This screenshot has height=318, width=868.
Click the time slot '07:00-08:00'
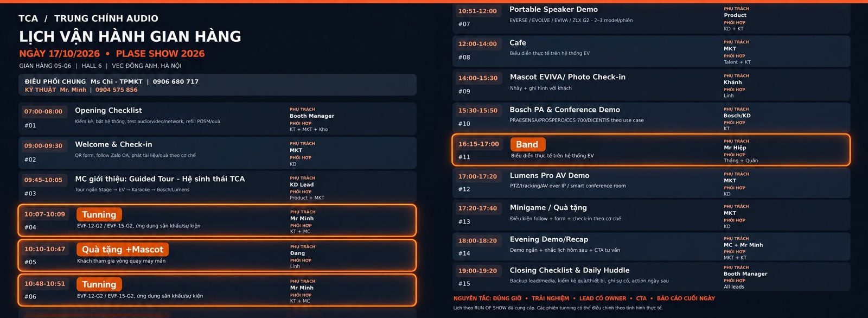pyautogui.click(x=43, y=111)
